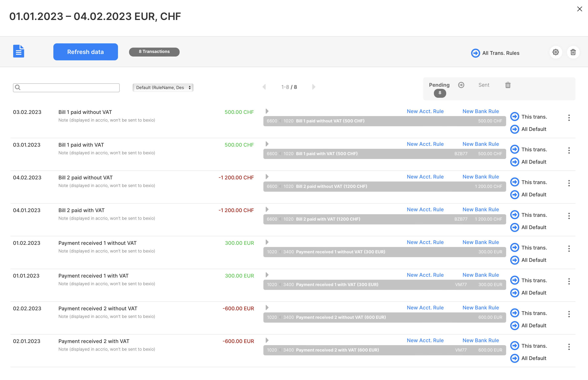
Task: Click New Acct. Rule for Payment received 2 with VAT
Action: click(x=425, y=340)
